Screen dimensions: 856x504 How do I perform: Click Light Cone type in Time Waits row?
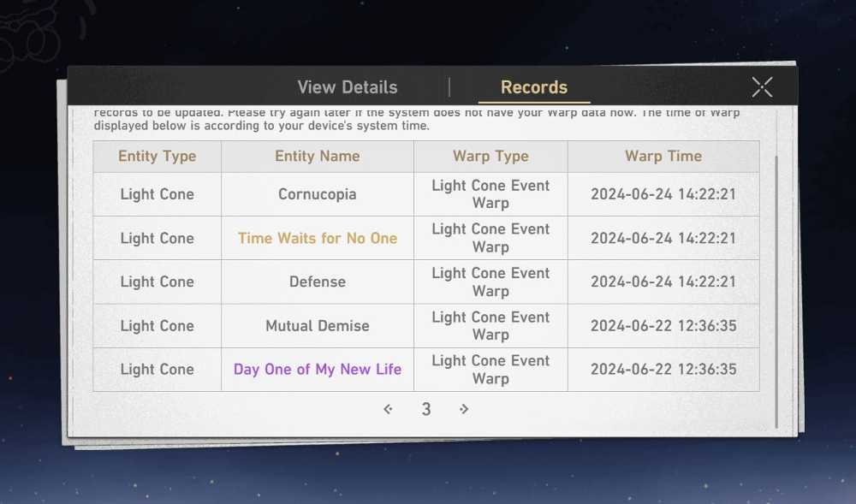pyautogui.click(x=158, y=239)
